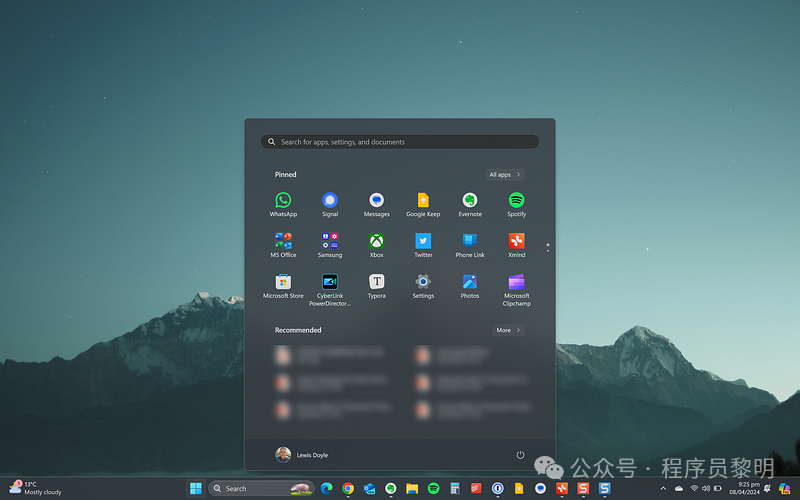Launch Xbox from pinned apps
This screenshot has width=800, height=500.
point(377,245)
